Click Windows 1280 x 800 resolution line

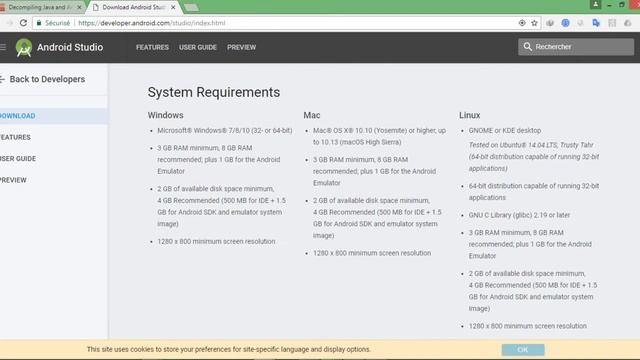click(216, 242)
